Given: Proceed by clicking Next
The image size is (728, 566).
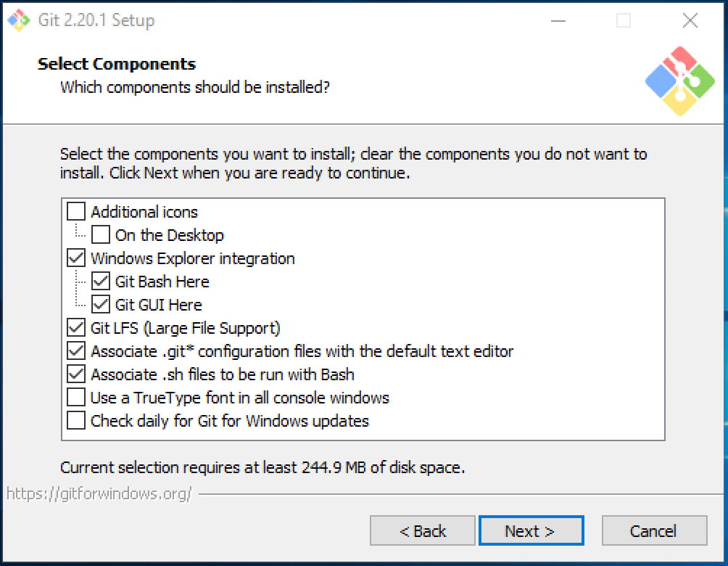Looking at the screenshot, I should click(x=531, y=530).
